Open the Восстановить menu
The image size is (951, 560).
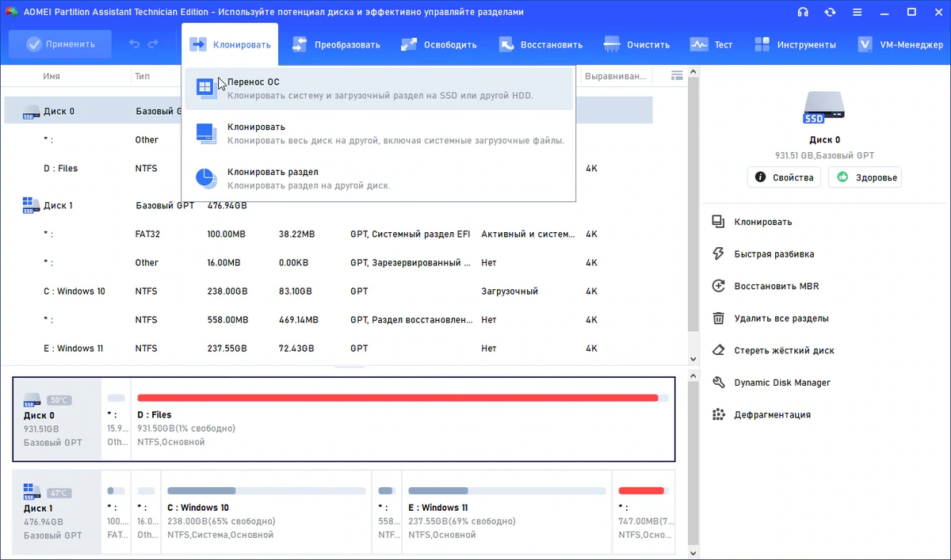(x=540, y=44)
